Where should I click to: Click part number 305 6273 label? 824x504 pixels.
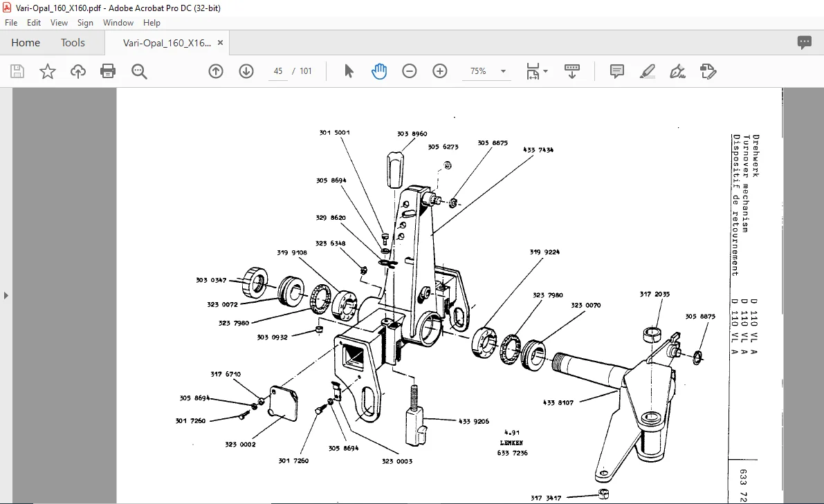(443, 147)
